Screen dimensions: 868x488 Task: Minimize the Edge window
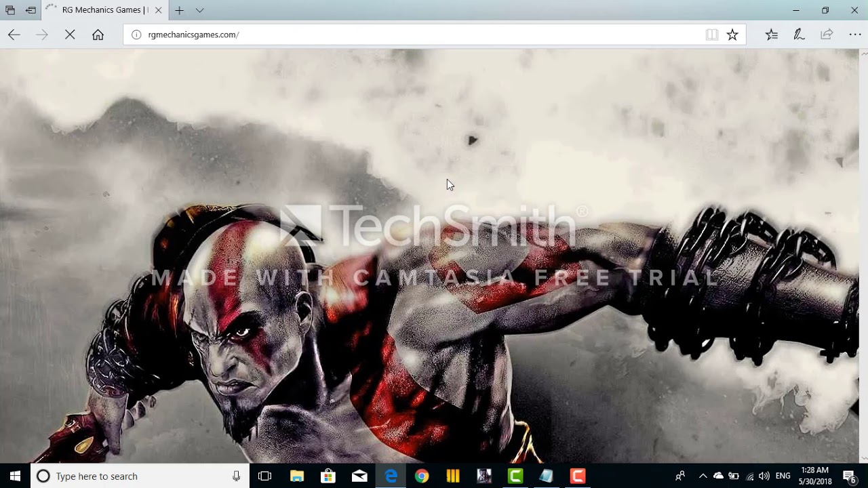(796, 10)
